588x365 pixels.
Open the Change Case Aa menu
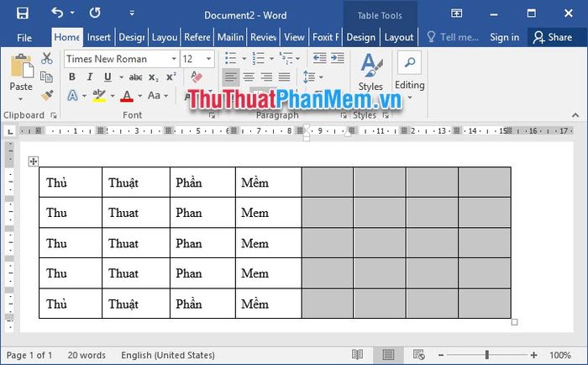pyautogui.click(x=158, y=95)
